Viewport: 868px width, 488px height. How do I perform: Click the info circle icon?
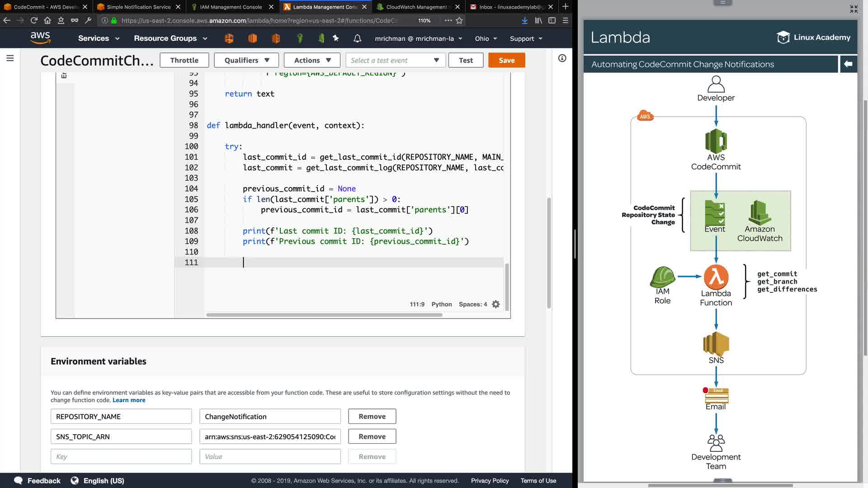point(562,58)
